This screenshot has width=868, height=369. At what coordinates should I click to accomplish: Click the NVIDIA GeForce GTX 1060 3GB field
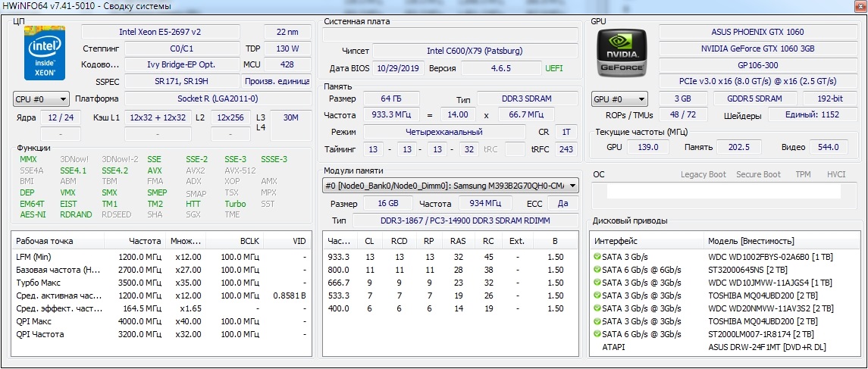coord(757,48)
